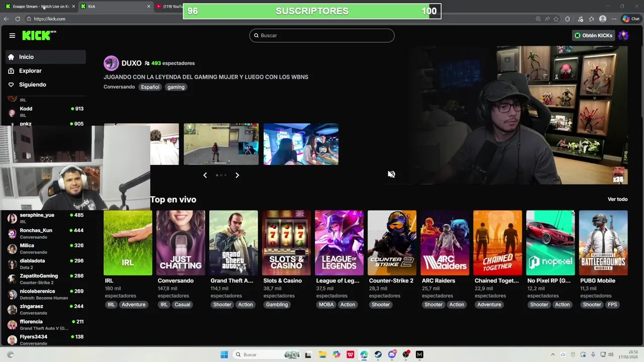Open the browser Copilot Chat button
The height and width of the screenshot is (362, 644).
click(631, 19)
